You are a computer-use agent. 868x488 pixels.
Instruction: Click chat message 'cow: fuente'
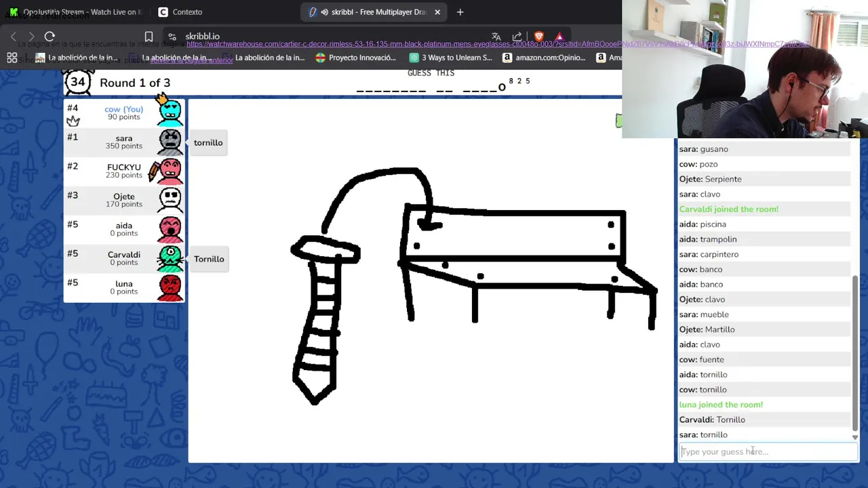701,359
